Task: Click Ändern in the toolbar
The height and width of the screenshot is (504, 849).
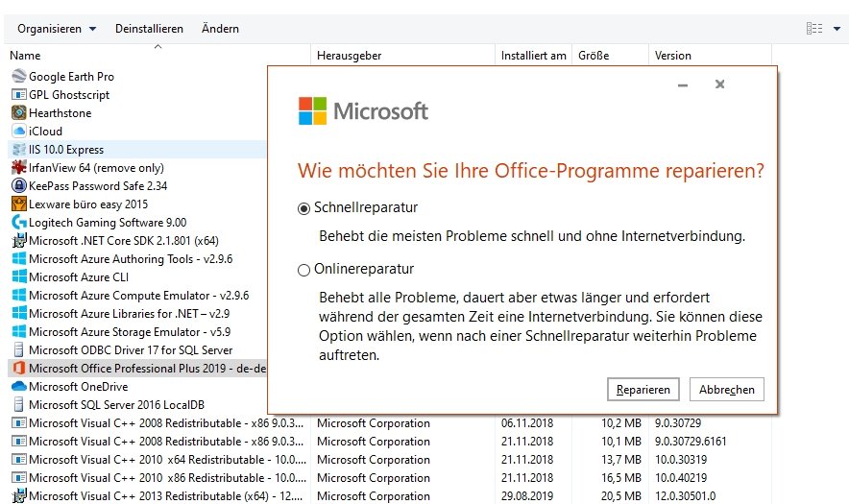Action: coord(220,29)
